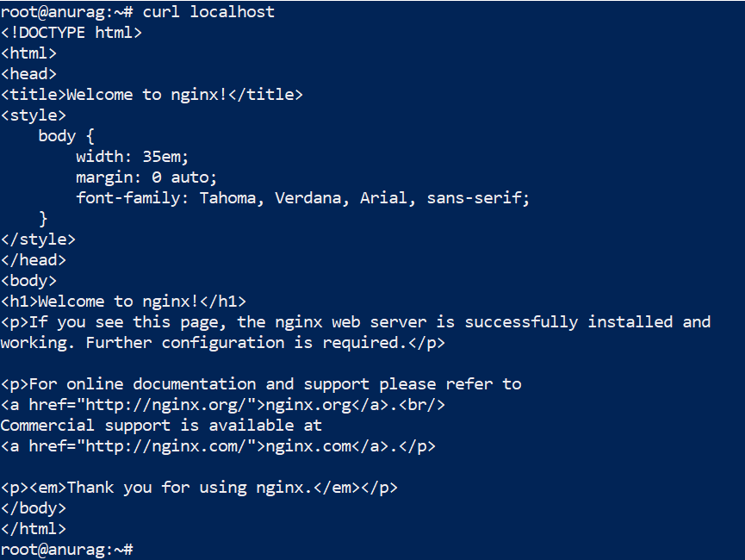Screen dimensions: 745x560
Task: Click the 'If you see this page' paragraph
Action: 355,322
